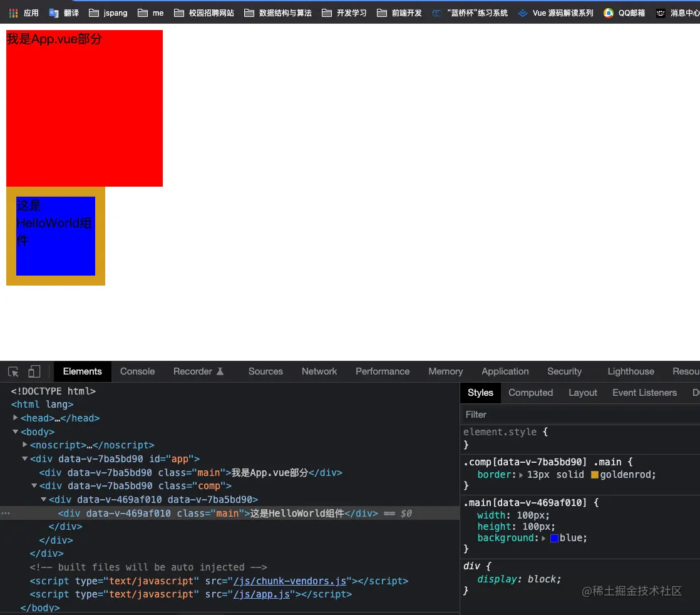Switch to the Elements tab
Screen dimensions: 700x615
[82, 371]
